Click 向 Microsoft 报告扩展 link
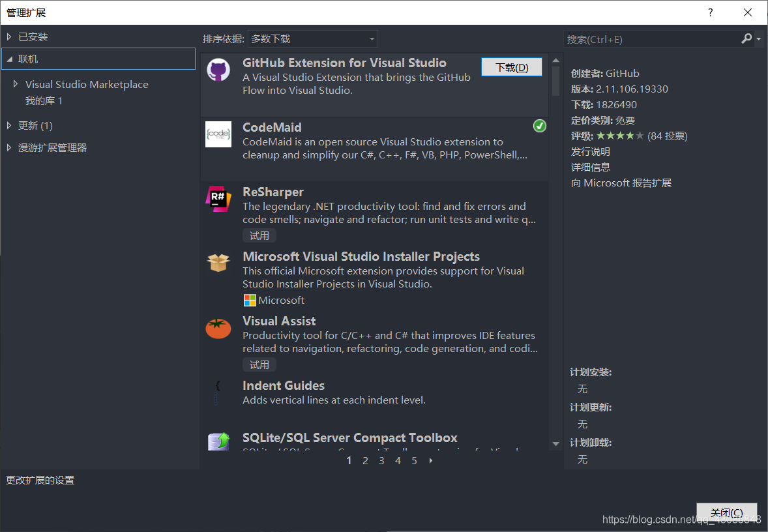 click(x=621, y=183)
